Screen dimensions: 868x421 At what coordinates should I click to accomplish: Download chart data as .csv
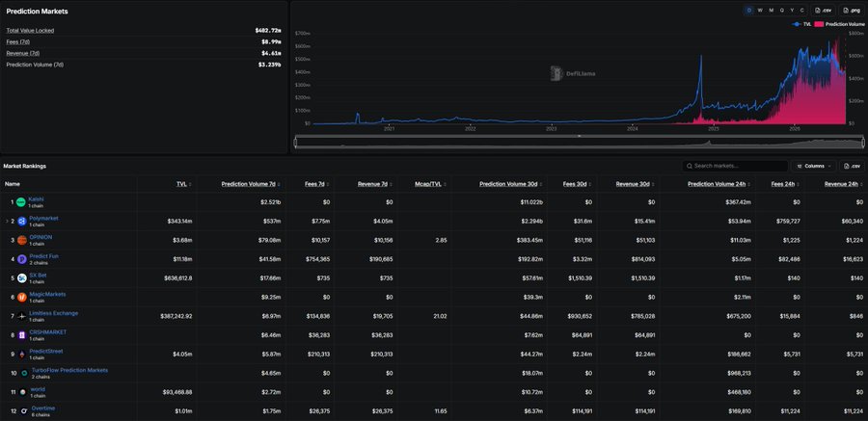tap(824, 10)
